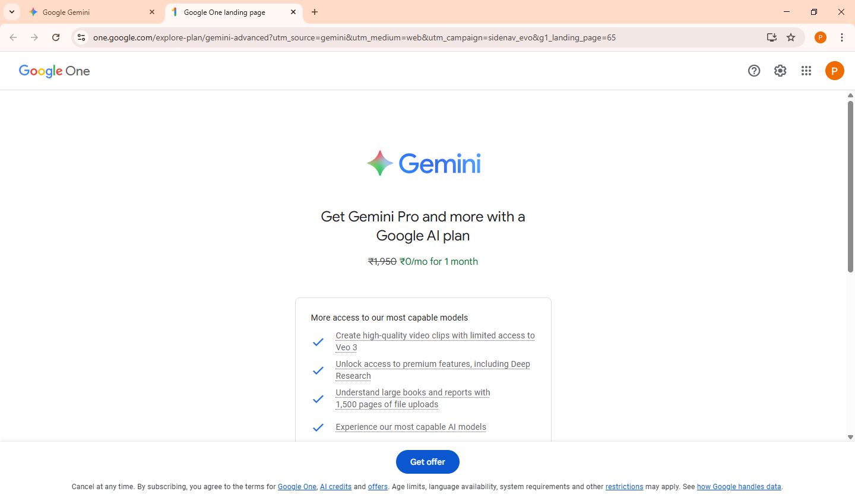
Task: Click the Get offer button
Action: 427,462
